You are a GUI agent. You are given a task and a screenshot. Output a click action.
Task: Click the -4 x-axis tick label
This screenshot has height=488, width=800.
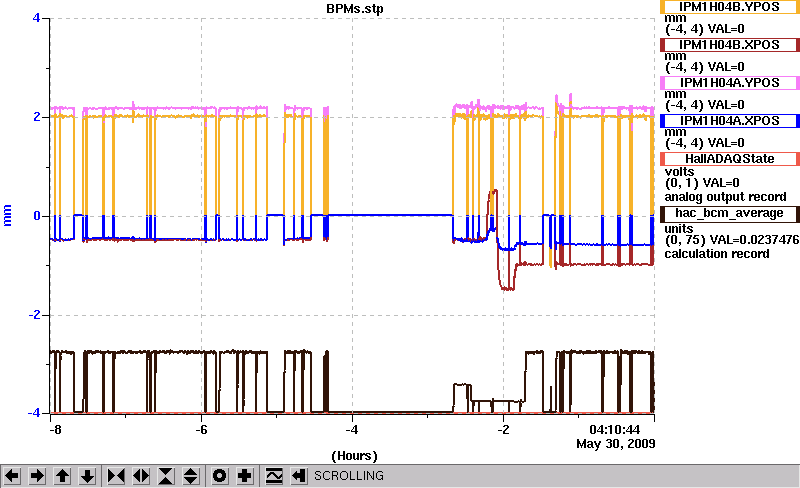(352, 430)
